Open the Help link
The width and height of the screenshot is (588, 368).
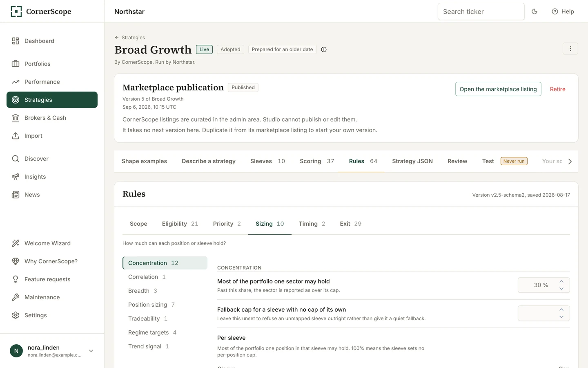[563, 11]
